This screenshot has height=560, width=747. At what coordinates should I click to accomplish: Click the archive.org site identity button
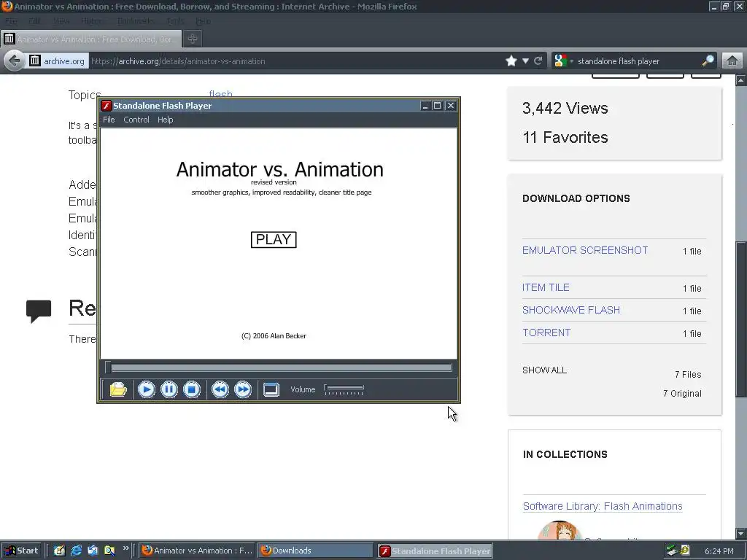coord(58,61)
